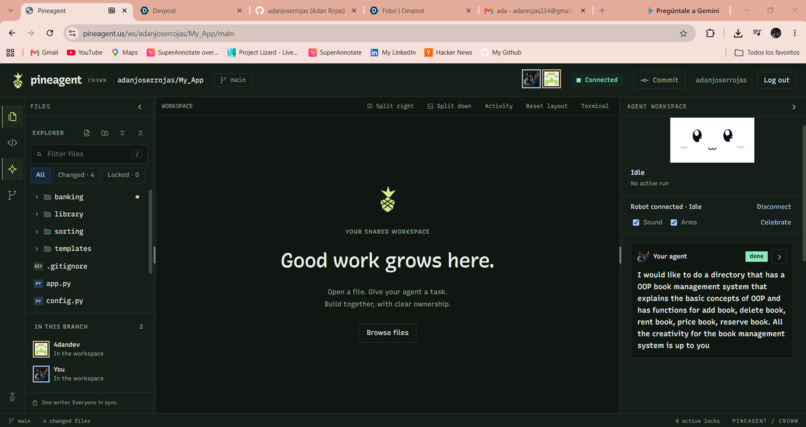Open the Terminal

pyautogui.click(x=595, y=106)
